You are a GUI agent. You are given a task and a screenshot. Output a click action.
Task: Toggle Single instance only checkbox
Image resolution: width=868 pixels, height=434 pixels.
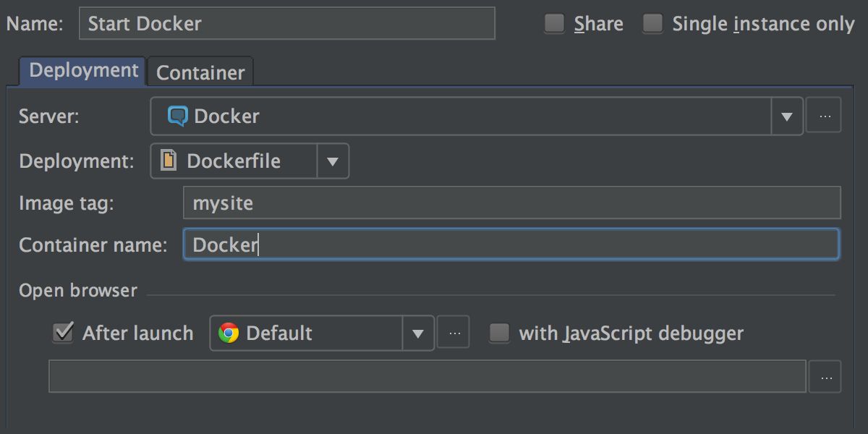(x=652, y=24)
